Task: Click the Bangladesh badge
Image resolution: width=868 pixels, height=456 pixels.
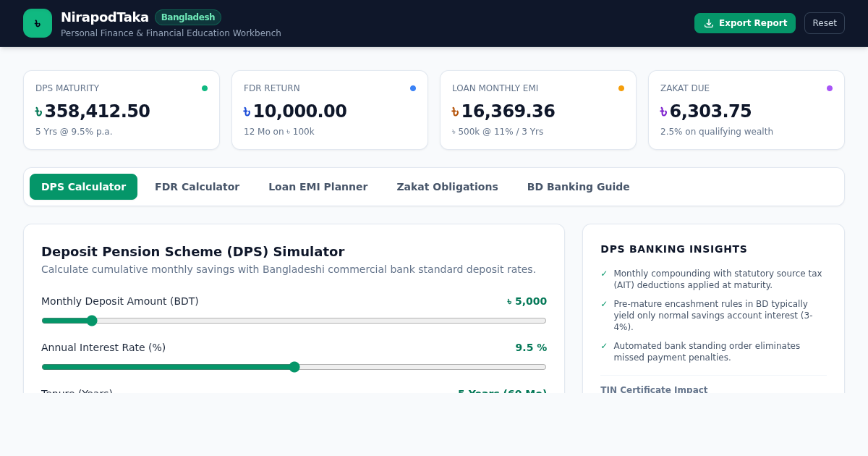Action: [x=188, y=17]
